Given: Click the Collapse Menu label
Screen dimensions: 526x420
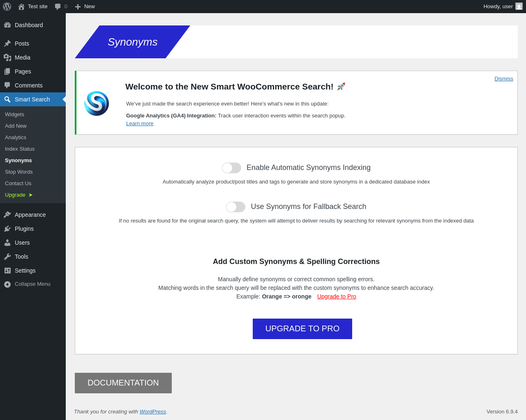Looking at the screenshot, I should tap(32, 284).
